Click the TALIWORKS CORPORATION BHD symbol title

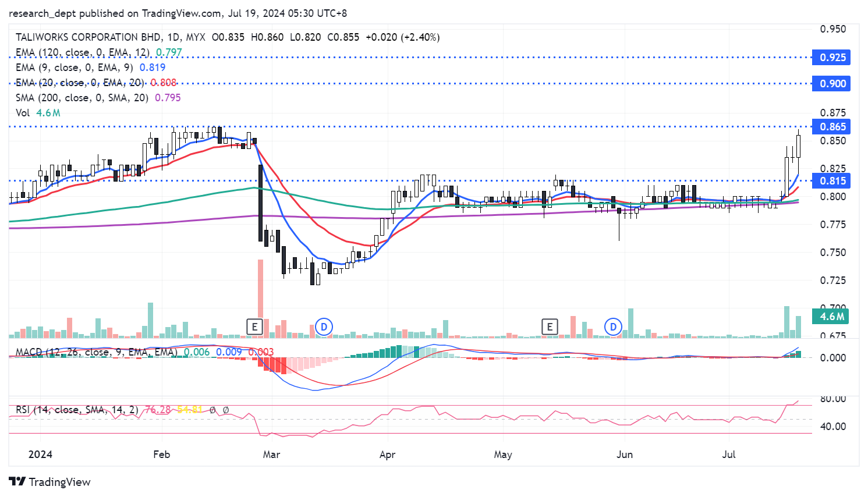[88, 37]
